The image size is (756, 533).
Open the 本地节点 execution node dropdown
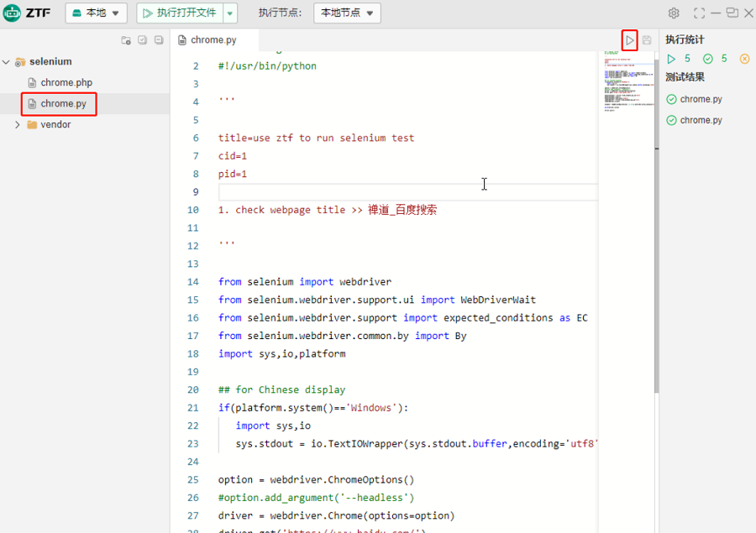tap(347, 13)
